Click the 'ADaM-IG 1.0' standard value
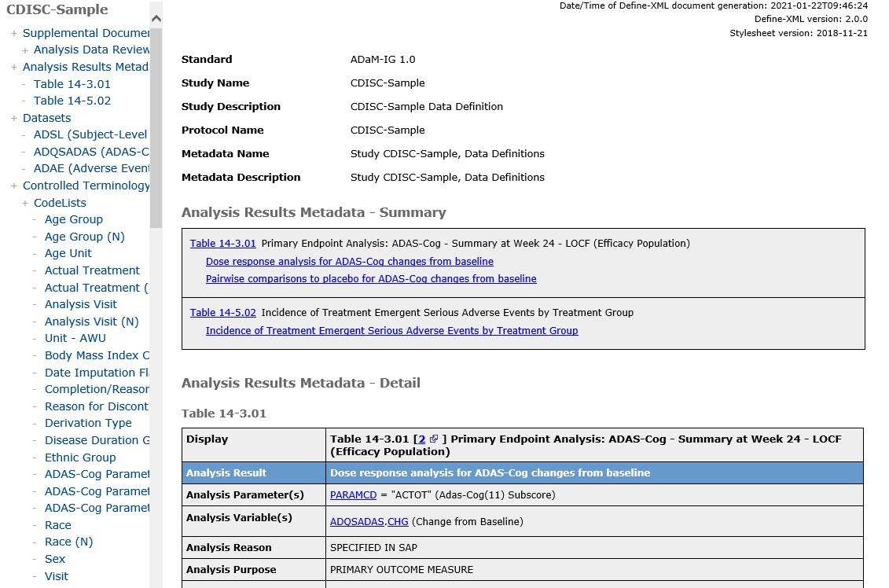This screenshot has height=588, width=889. [383, 60]
